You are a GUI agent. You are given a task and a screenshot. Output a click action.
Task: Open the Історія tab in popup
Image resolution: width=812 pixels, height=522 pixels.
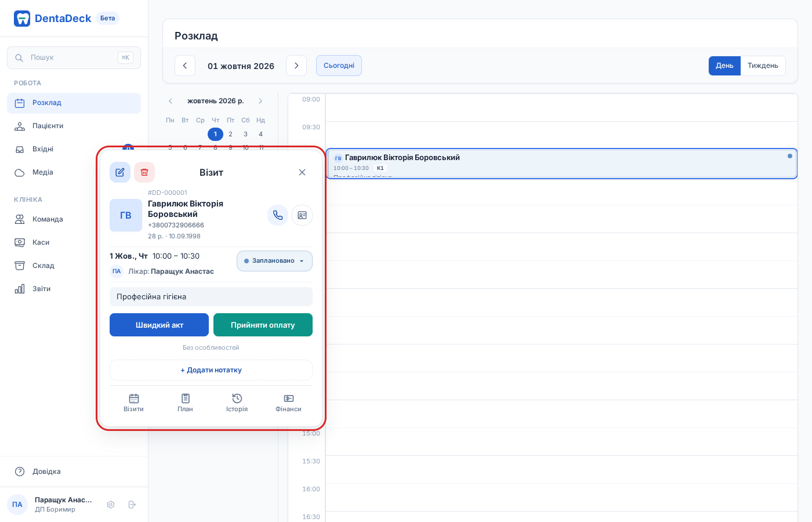pyautogui.click(x=237, y=403)
